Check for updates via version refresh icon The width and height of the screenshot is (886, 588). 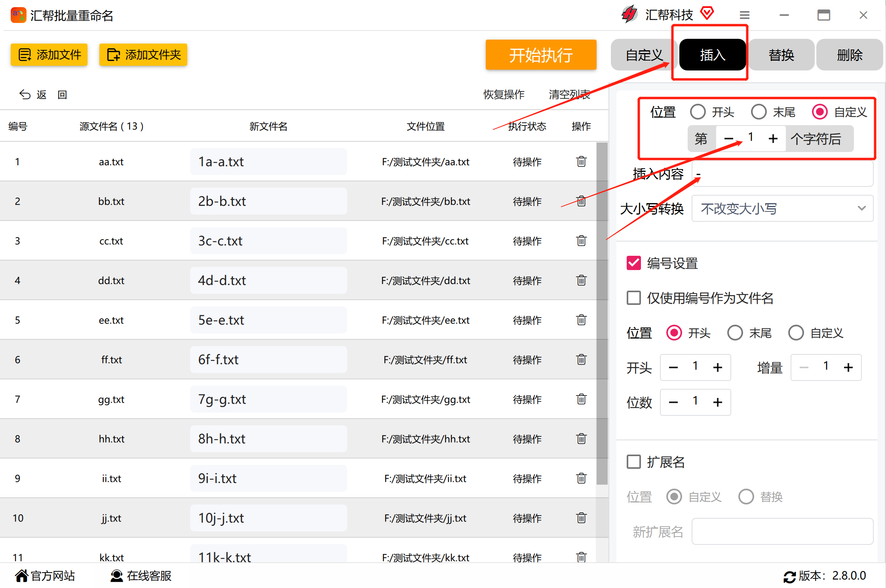pos(789,577)
